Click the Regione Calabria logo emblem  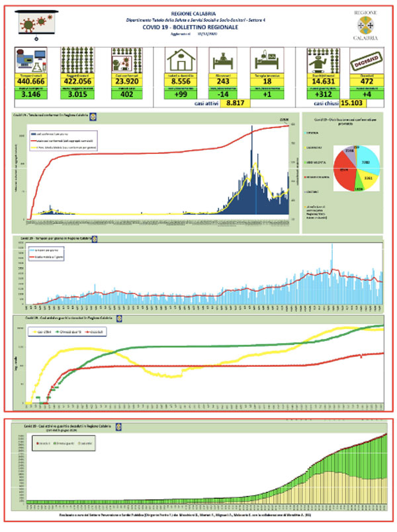[x=365, y=25]
